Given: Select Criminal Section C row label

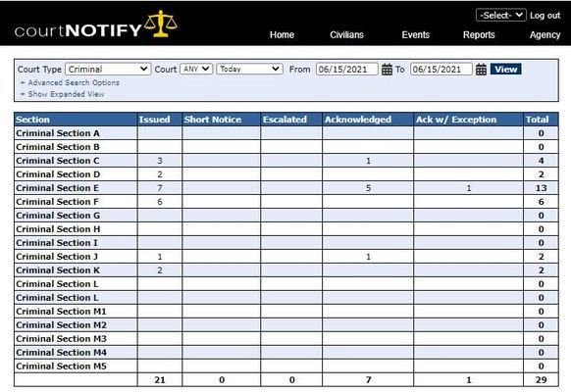Looking at the screenshot, I should click(x=58, y=161).
